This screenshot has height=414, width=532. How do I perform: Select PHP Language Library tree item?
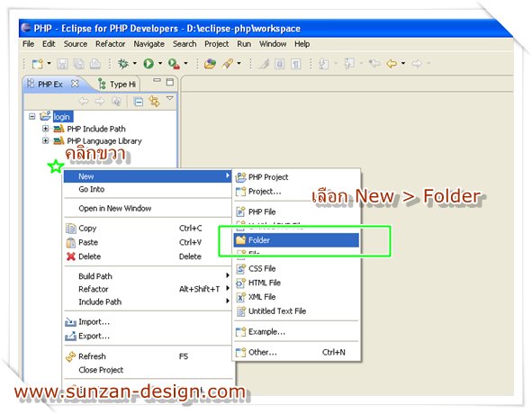[x=104, y=140]
